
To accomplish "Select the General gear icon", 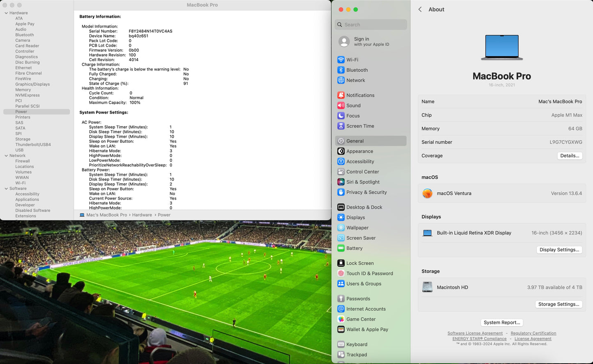I will (341, 141).
